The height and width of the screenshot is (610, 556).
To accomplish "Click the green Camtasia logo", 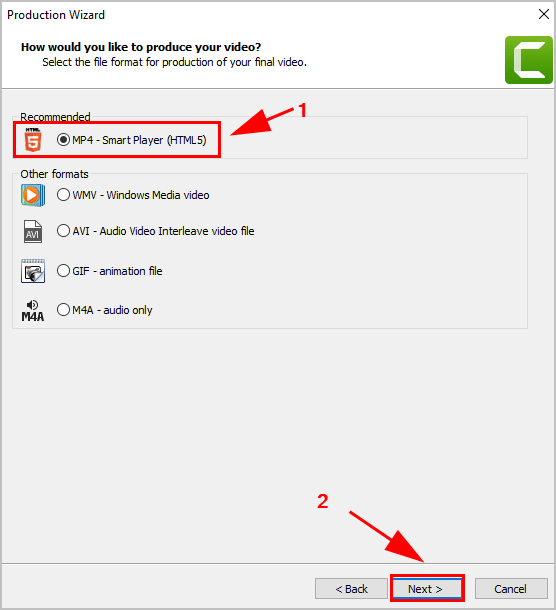I will pos(528,60).
